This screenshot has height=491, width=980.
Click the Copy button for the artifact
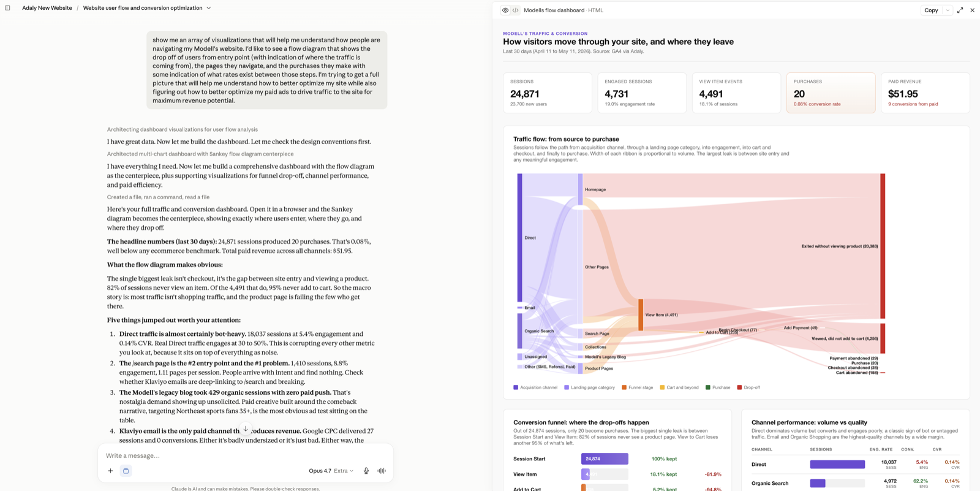click(x=931, y=10)
